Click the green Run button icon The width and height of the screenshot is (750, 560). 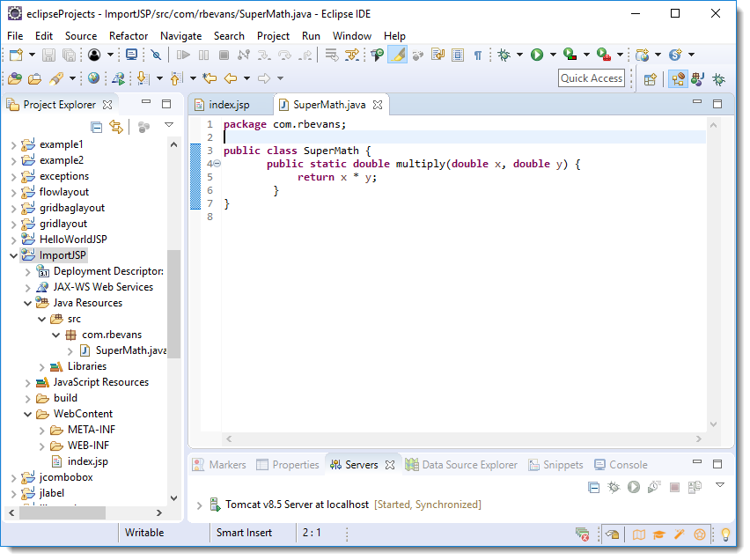point(537,55)
